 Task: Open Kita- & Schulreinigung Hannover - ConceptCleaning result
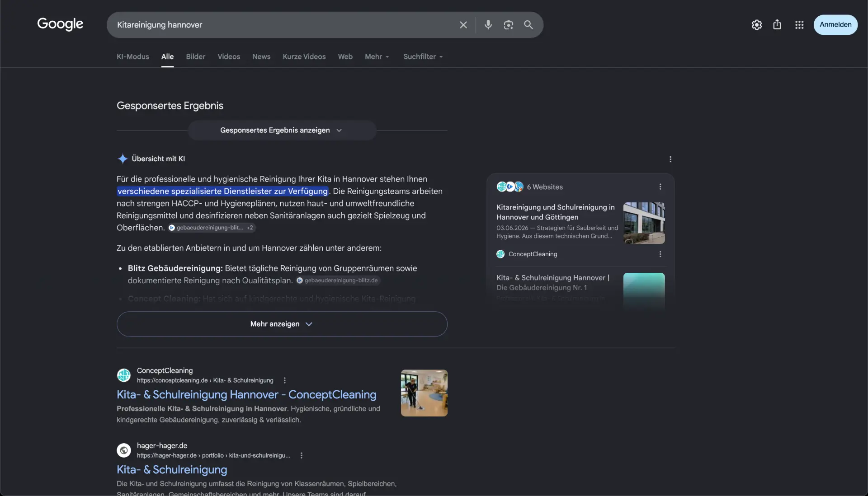click(x=246, y=394)
